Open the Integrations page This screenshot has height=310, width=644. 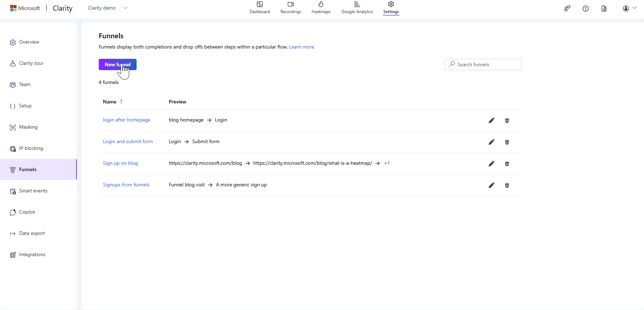point(38,255)
